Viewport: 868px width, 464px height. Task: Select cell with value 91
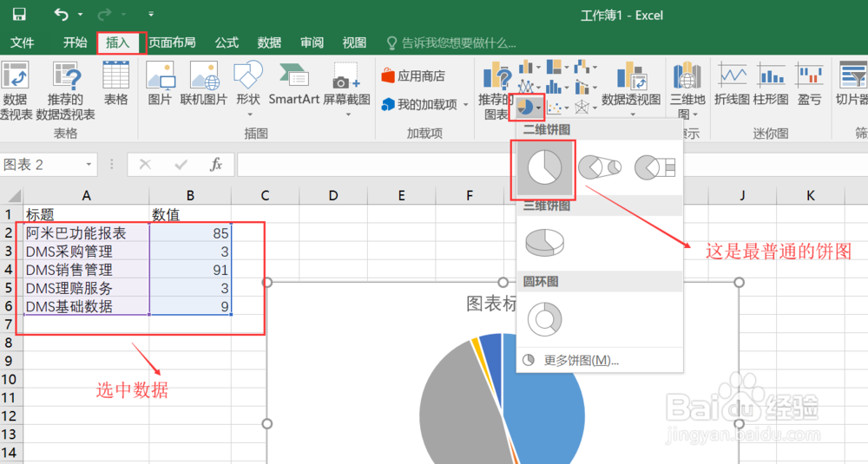(190, 270)
